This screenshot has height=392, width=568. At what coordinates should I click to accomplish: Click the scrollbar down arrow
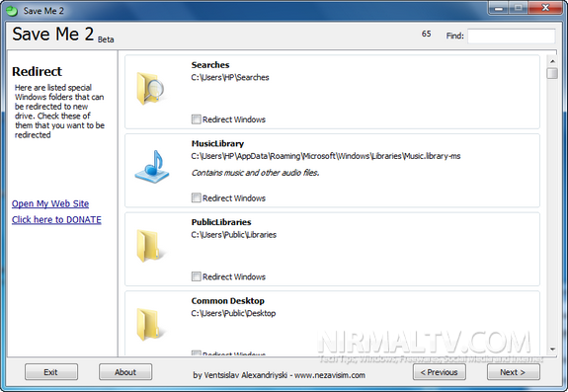pos(552,350)
